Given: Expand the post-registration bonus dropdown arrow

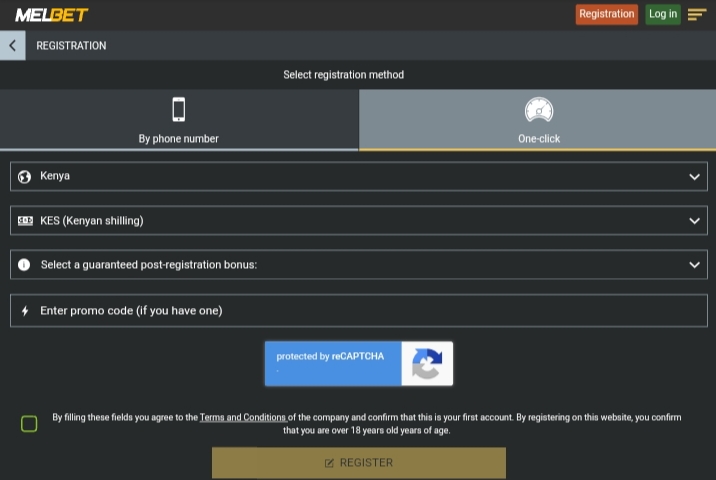Looking at the screenshot, I should 695,265.
